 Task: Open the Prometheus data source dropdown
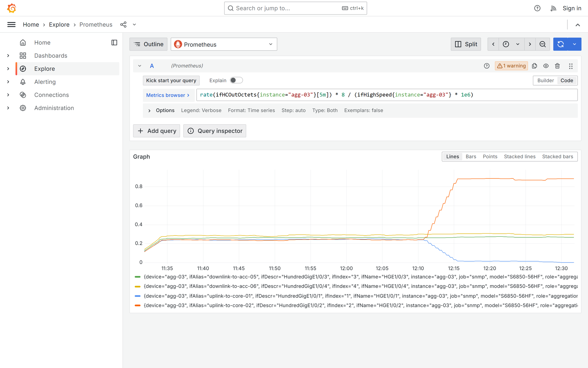pos(224,44)
